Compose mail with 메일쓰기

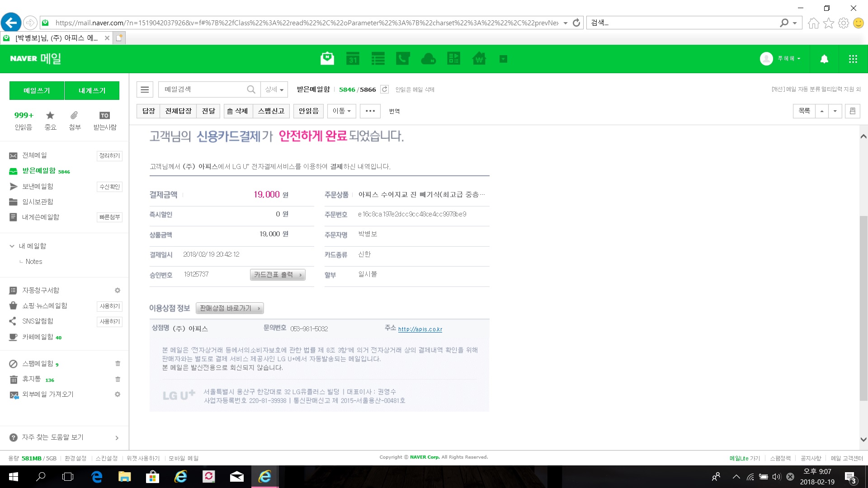[37, 90]
